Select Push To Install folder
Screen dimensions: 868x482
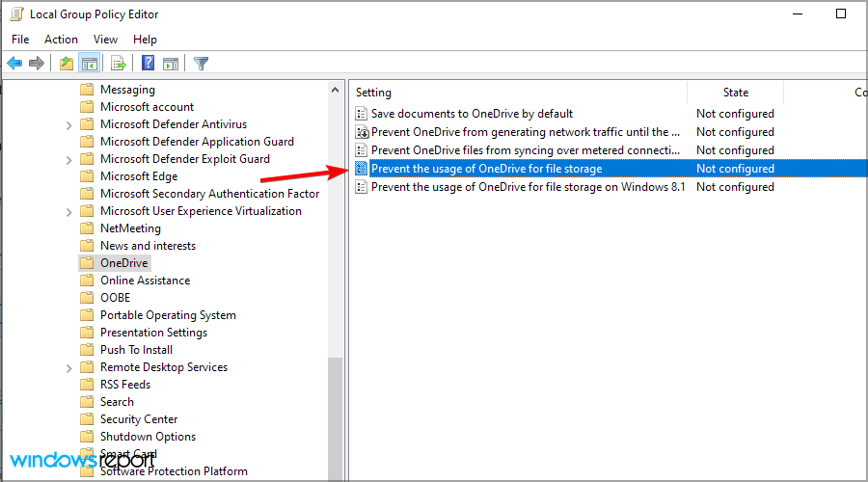pyautogui.click(x=136, y=350)
